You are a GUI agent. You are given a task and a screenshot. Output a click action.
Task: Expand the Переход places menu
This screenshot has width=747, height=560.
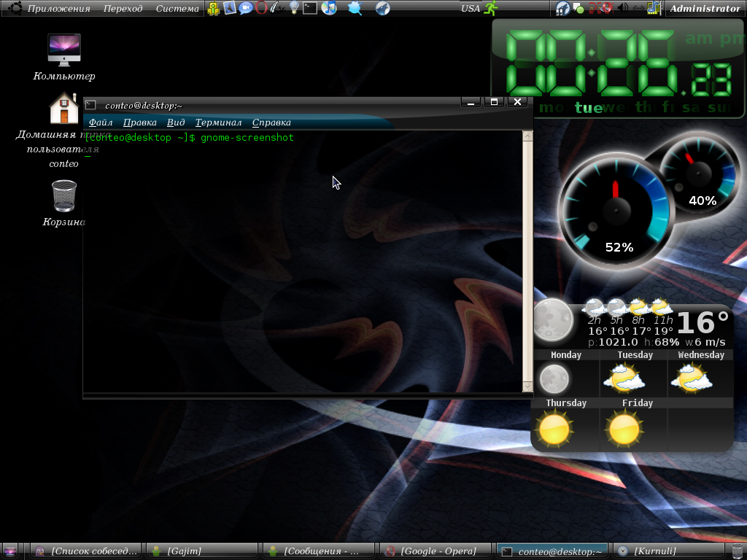click(x=123, y=9)
